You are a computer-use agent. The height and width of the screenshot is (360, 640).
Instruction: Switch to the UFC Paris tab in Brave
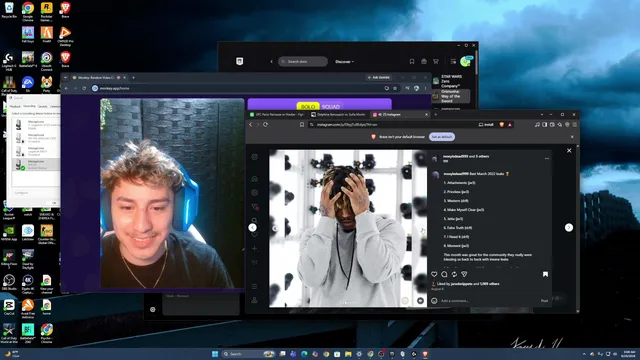[277, 115]
